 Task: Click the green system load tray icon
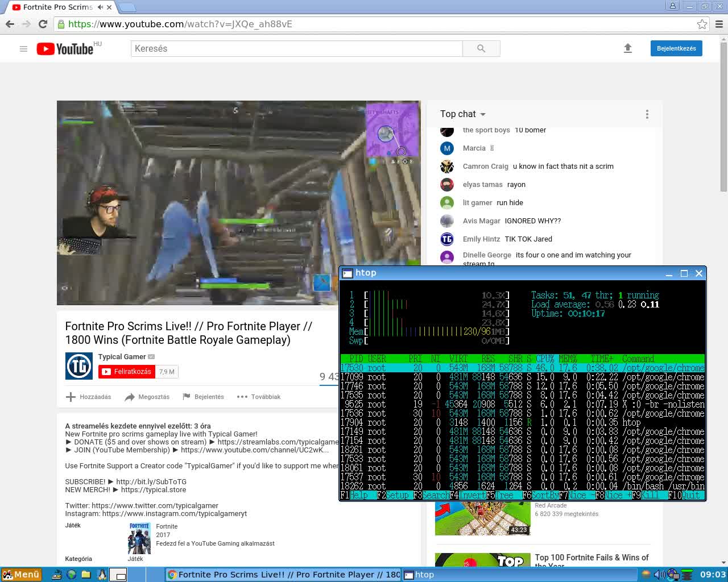(688, 575)
